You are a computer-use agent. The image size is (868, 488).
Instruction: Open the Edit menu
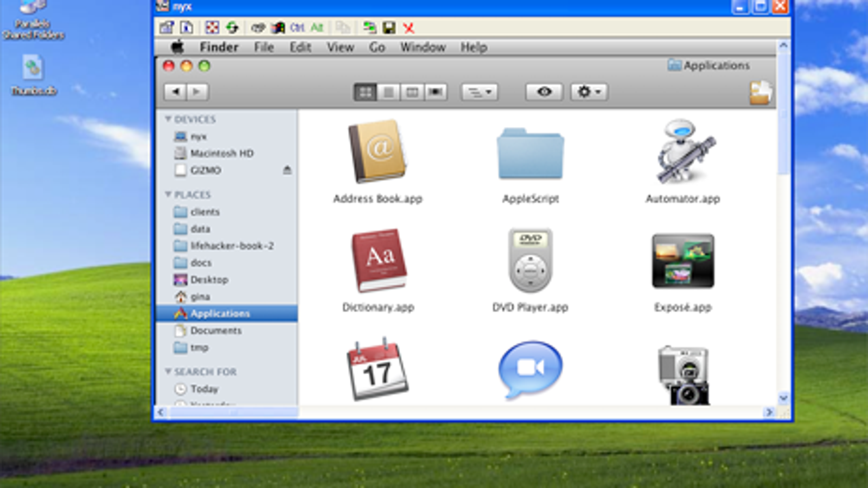tap(300, 47)
